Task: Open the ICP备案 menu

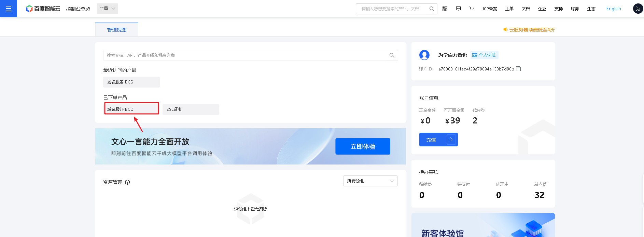Action: click(490, 9)
